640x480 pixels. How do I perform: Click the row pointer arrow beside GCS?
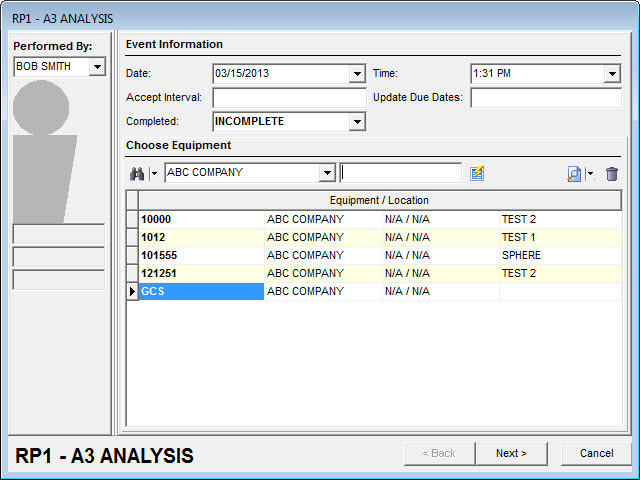132,291
